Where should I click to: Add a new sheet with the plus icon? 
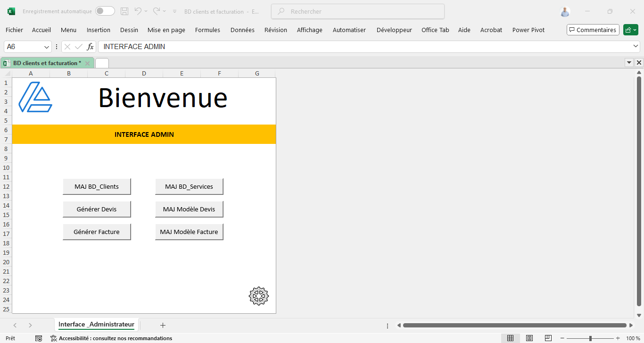point(163,325)
